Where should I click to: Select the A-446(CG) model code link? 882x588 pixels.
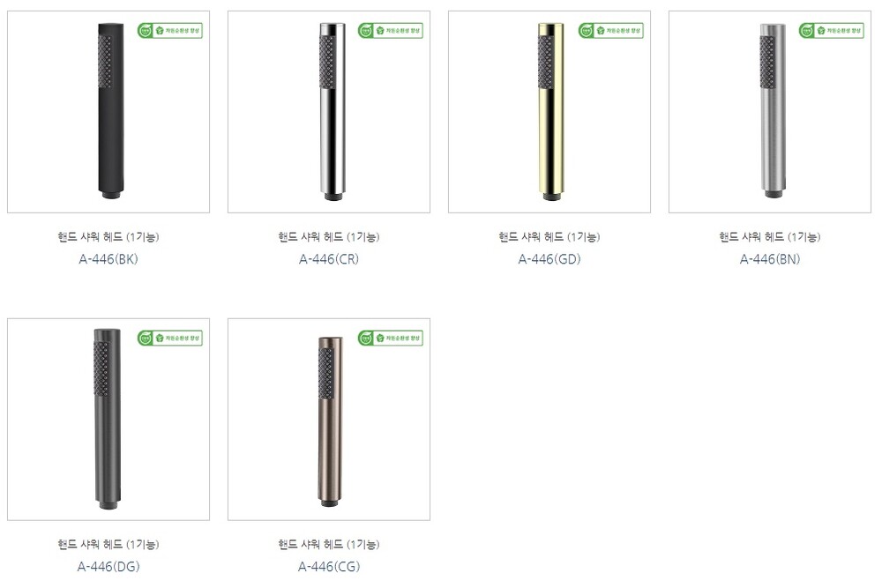(x=328, y=567)
